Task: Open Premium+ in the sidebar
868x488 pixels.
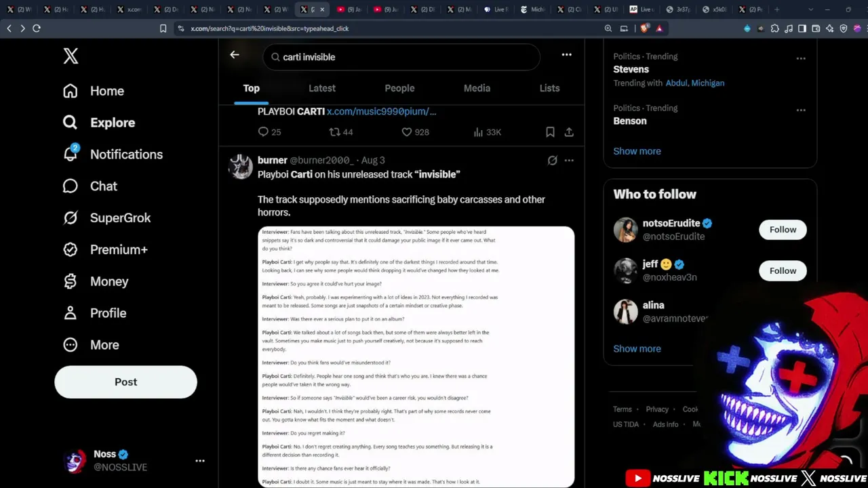Action: click(105, 250)
